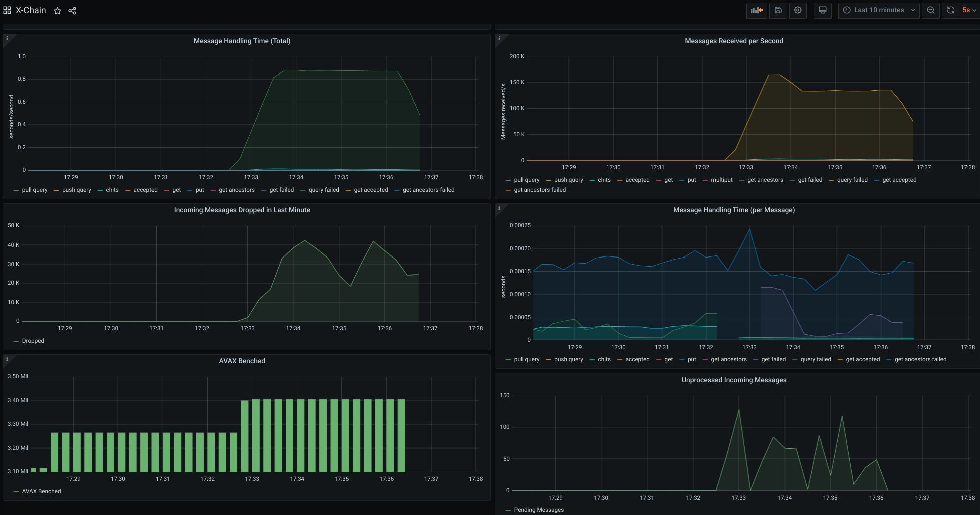Enable TV view with the monitor icon

822,10
